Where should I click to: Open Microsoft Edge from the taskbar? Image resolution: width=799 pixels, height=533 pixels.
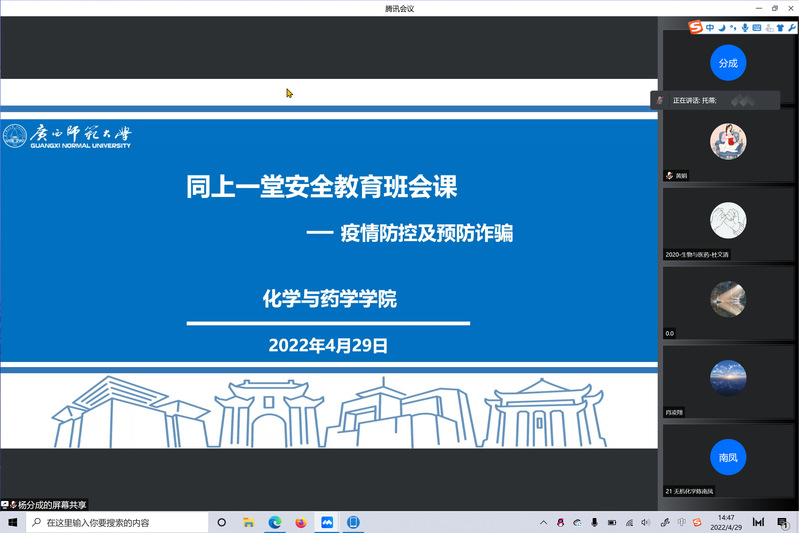coord(275,522)
